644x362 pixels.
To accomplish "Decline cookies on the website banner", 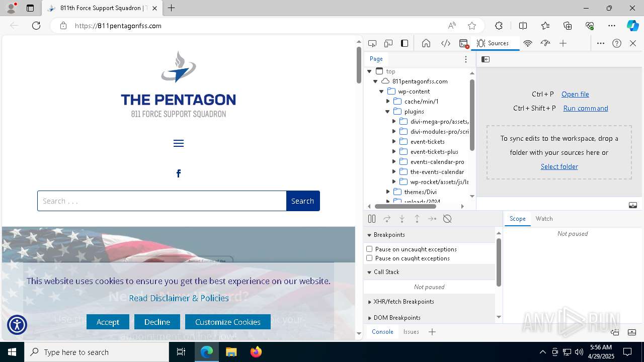I will pos(157,322).
